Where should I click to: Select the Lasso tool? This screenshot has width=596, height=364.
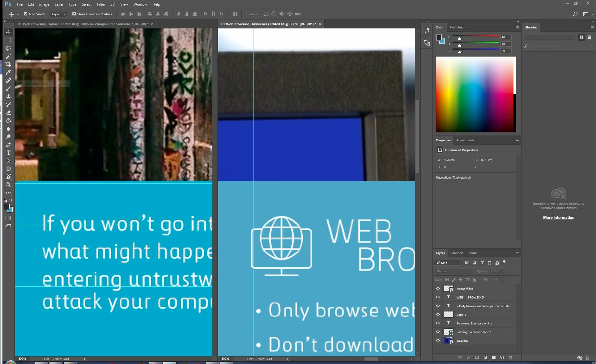[x=8, y=48]
